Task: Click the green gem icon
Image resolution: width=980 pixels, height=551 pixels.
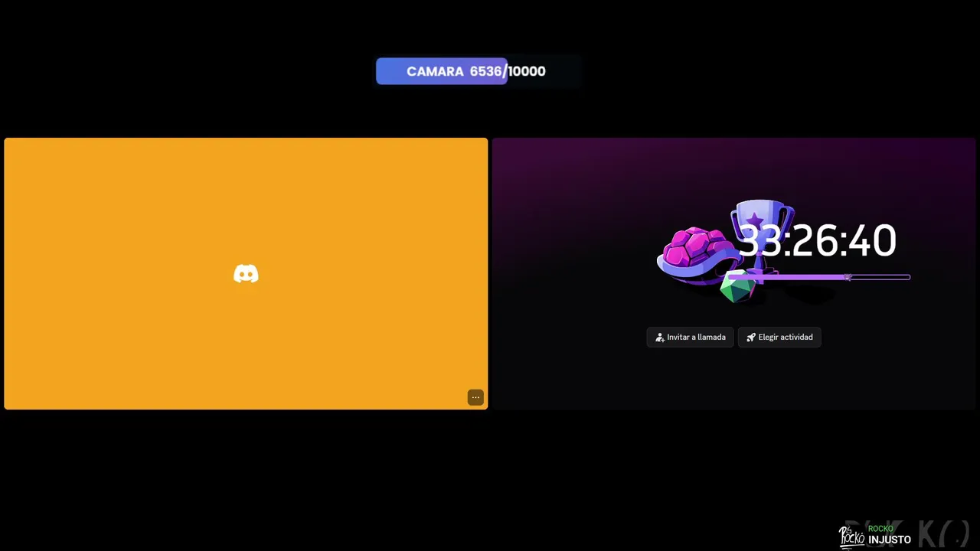Action: (738, 287)
